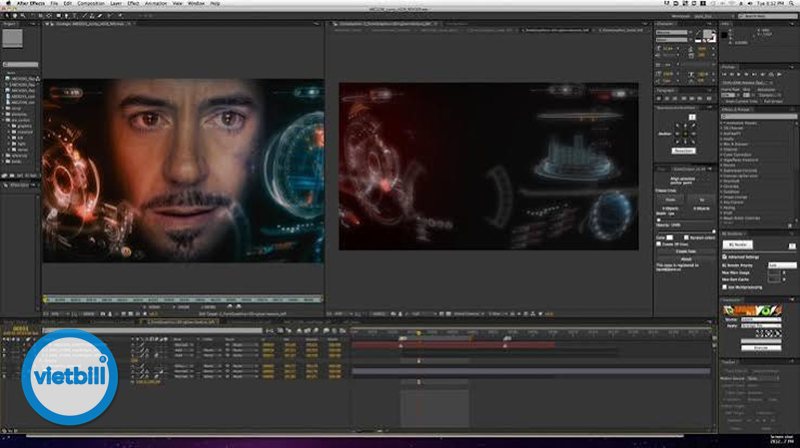Click the footage viewer time ruler
This screenshot has height=448, width=800.
tap(183, 300)
